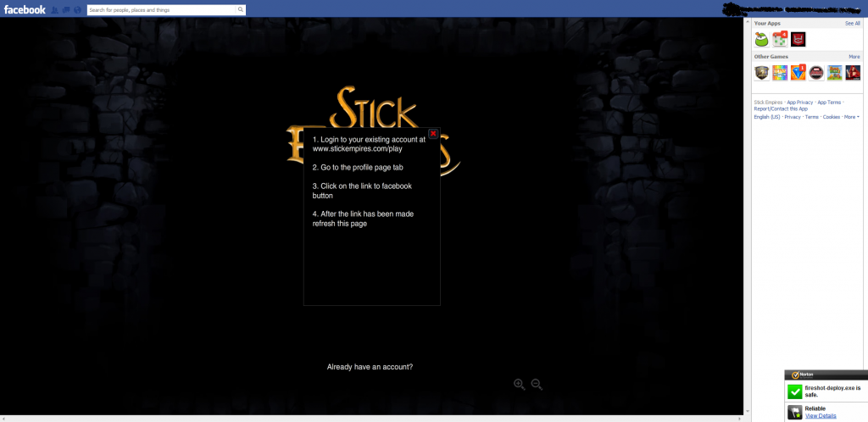This screenshot has height=422, width=868.
Task: Open the Avengers game icon
Action: pos(816,73)
